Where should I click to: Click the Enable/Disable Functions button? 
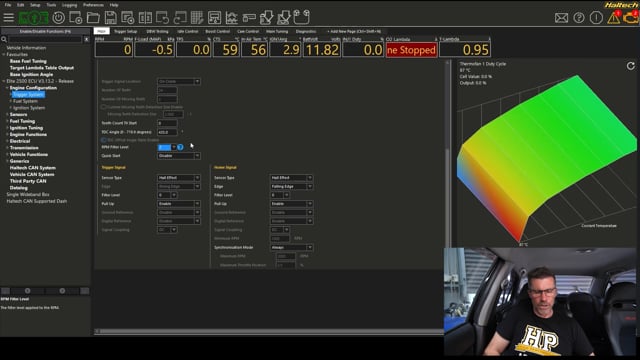pyautogui.click(x=45, y=31)
